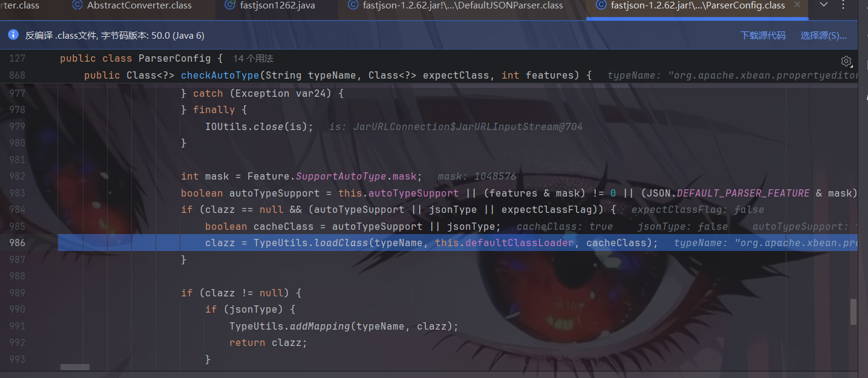Close the ParserConfig.class tab
Image resolution: width=868 pixels, height=378 pixels.
pyautogui.click(x=797, y=5)
